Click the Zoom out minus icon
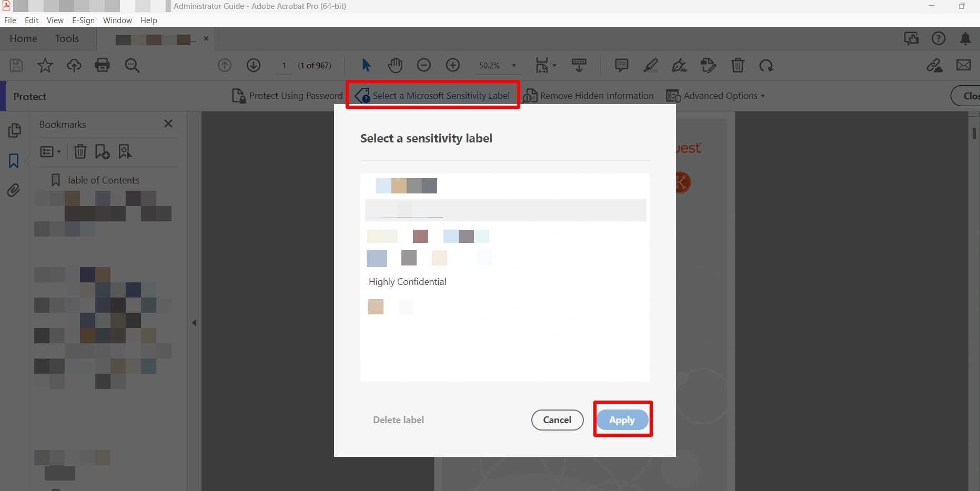980x491 pixels. click(423, 65)
